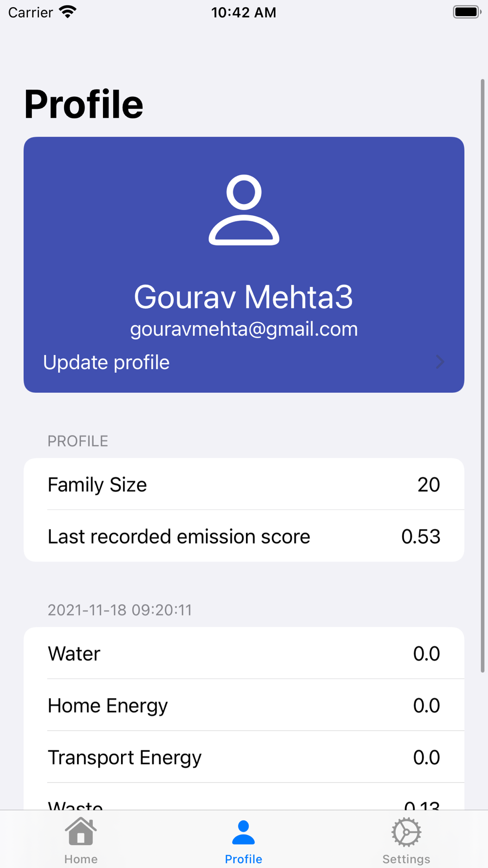Tap the chevron beside Update profile

click(440, 362)
